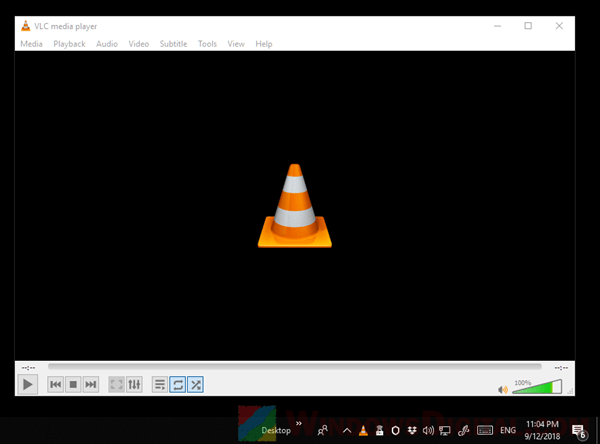600x444 pixels.
Task: Set volume on the green volume slider
Action: click(x=537, y=387)
